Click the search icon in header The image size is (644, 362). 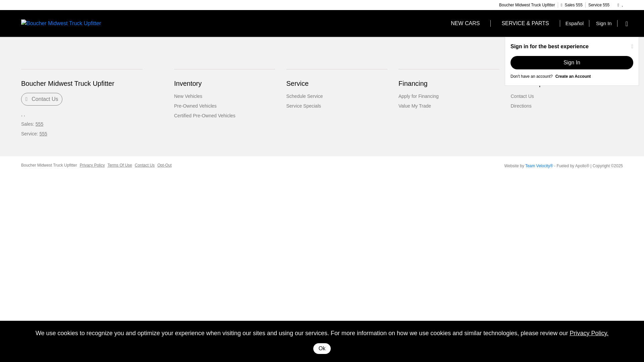(627, 23)
